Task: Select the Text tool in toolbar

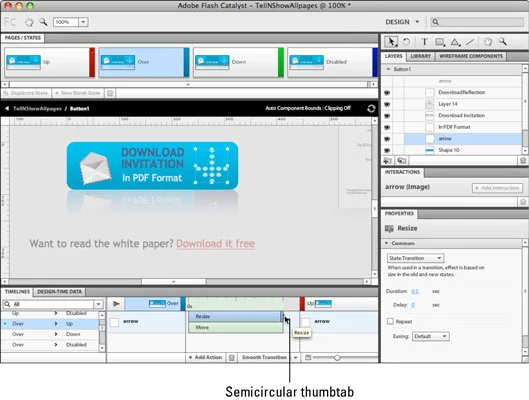Action: [x=424, y=42]
